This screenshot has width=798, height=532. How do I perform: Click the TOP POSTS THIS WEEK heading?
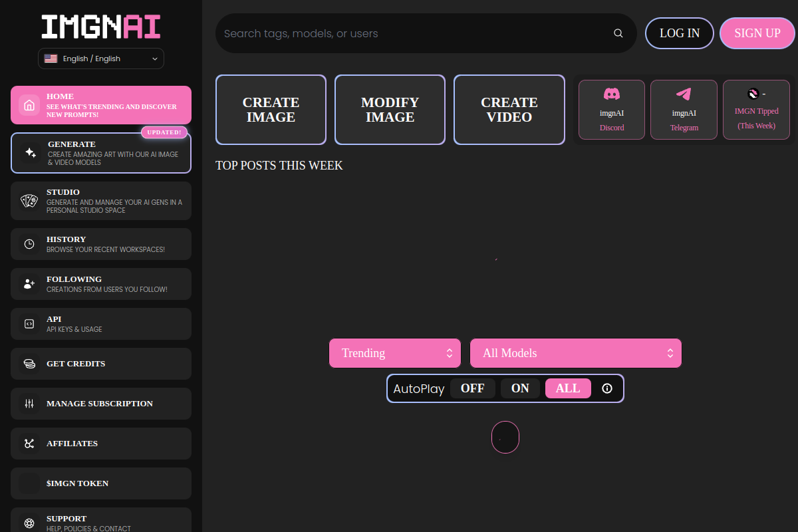pos(279,166)
